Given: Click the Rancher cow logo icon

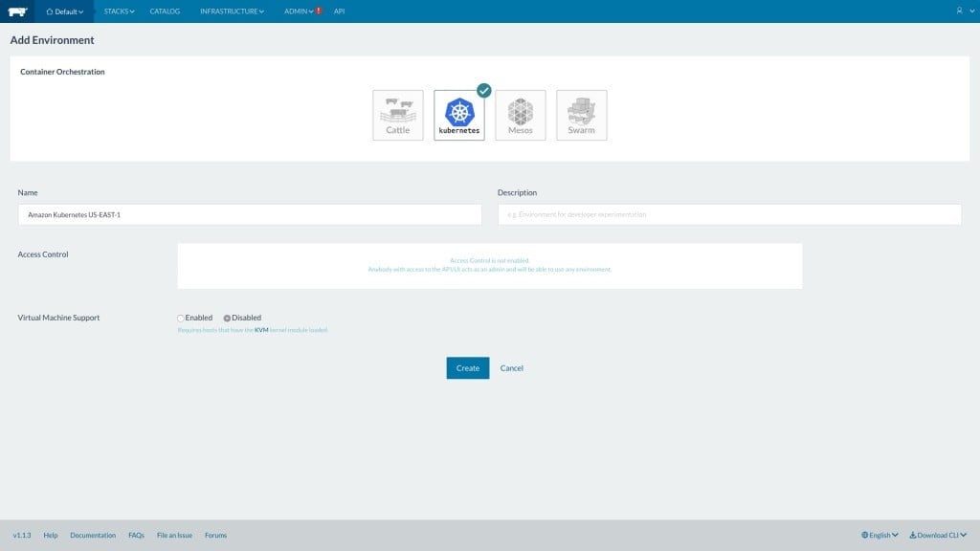Looking at the screenshot, I should click(17, 11).
